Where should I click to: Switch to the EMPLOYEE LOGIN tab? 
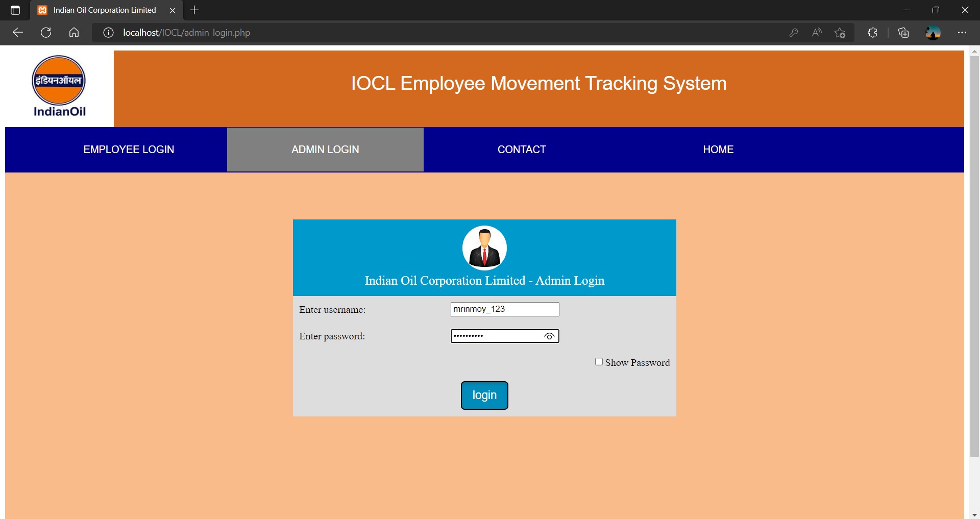[129, 149]
